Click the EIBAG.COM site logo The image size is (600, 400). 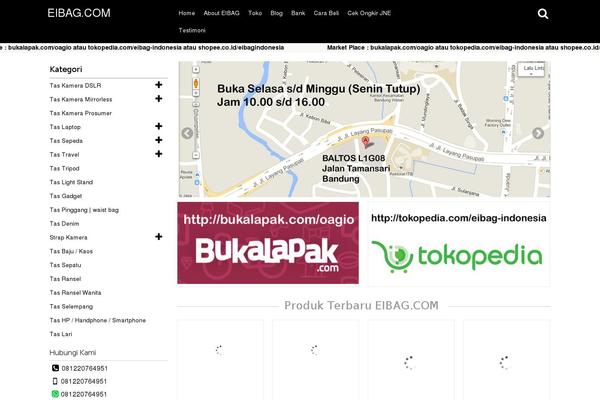click(79, 13)
